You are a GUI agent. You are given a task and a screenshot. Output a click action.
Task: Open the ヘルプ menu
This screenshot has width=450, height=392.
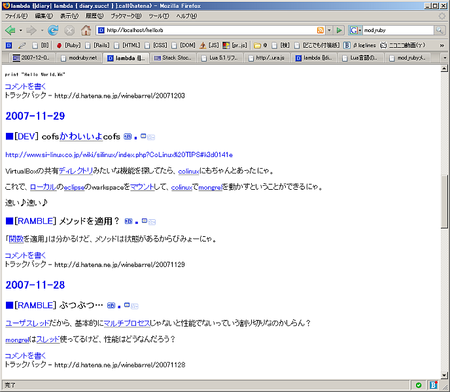click(x=186, y=16)
